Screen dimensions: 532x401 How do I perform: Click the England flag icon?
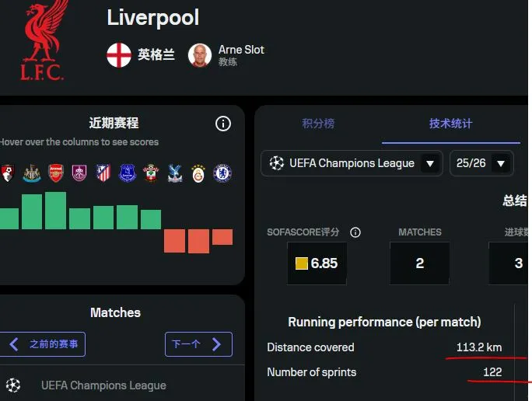(x=119, y=55)
